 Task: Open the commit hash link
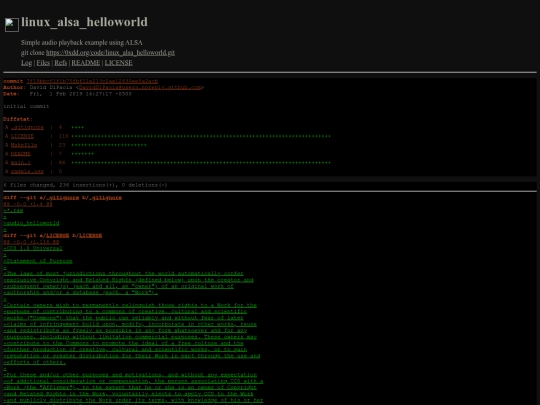[x=92, y=81]
